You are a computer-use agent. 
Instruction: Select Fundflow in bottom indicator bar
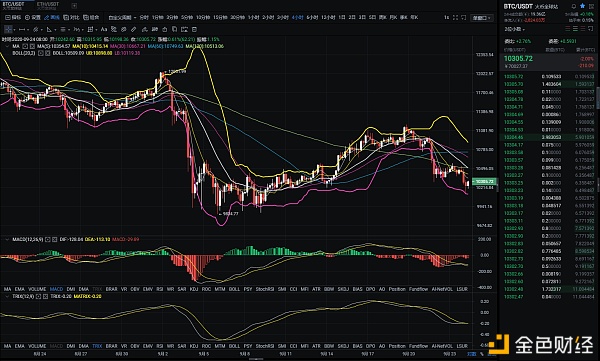[x=418, y=346]
